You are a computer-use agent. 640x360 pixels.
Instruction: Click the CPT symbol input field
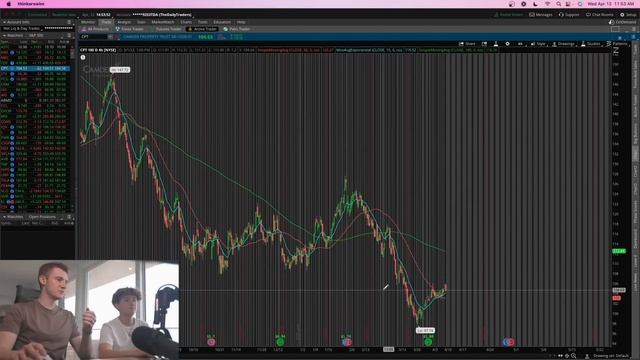coord(93,37)
